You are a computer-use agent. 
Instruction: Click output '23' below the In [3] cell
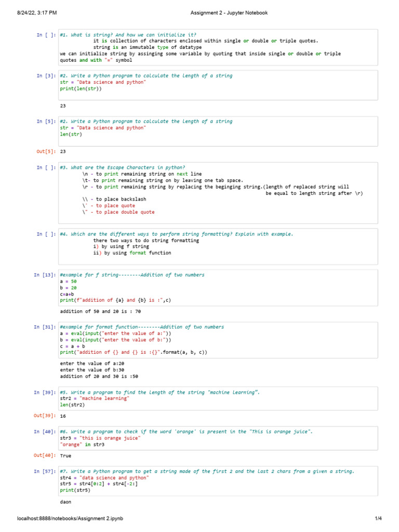pyautogui.click(x=63, y=106)
